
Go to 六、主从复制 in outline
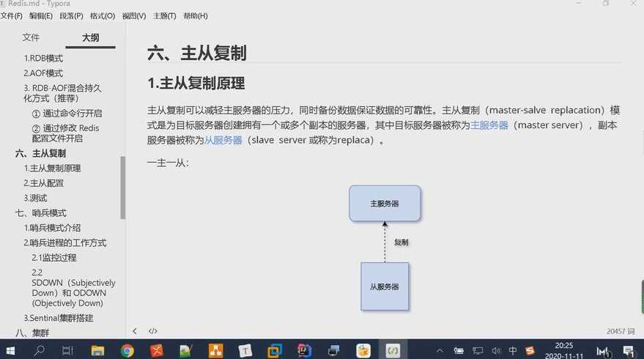pos(40,154)
